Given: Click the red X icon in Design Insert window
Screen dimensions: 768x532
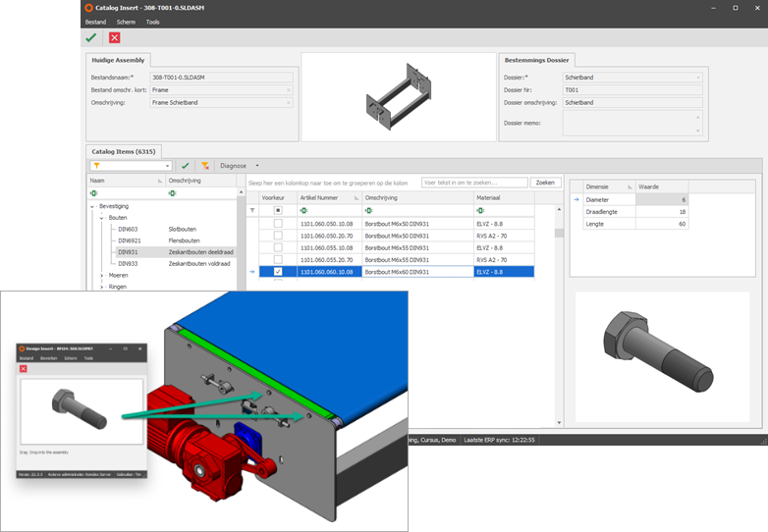Looking at the screenshot, I should coord(24,369).
